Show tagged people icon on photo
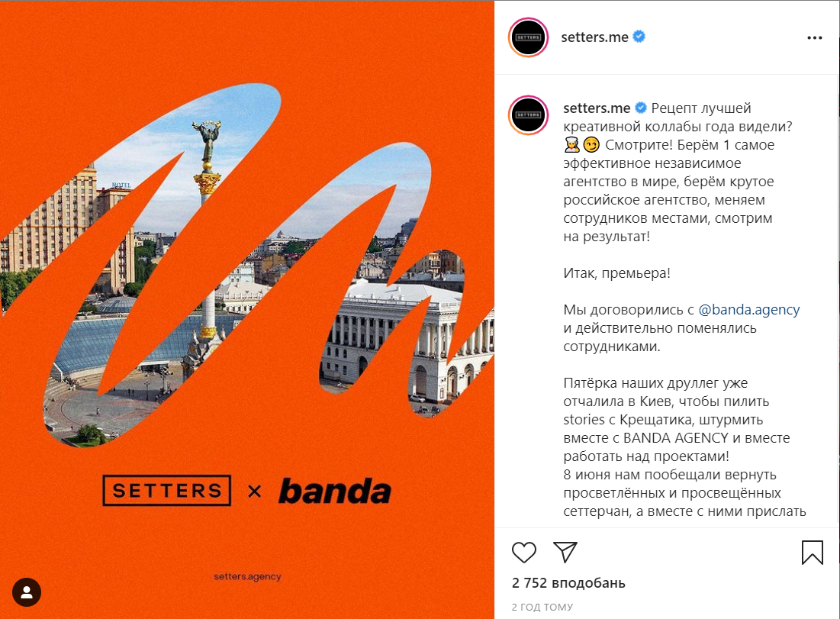Viewport: 840px width, 619px height. pyautogui.click(x=27, y=592)
